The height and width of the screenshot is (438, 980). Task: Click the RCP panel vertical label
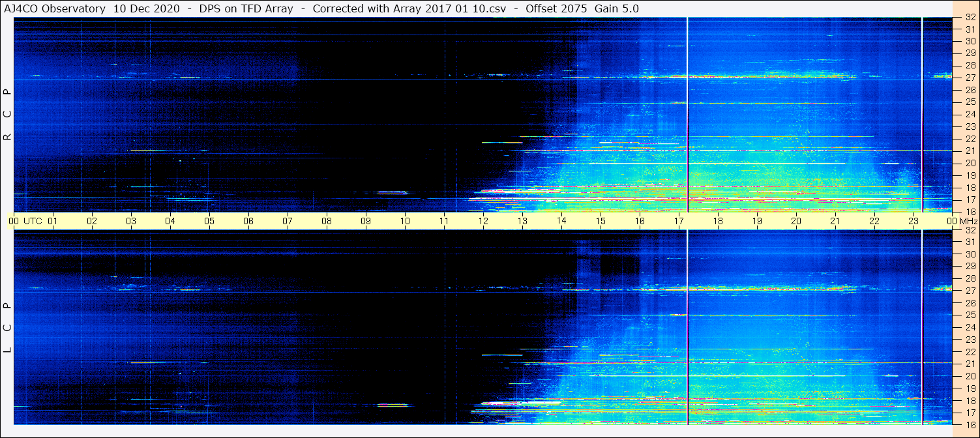(x=7, y=114)
